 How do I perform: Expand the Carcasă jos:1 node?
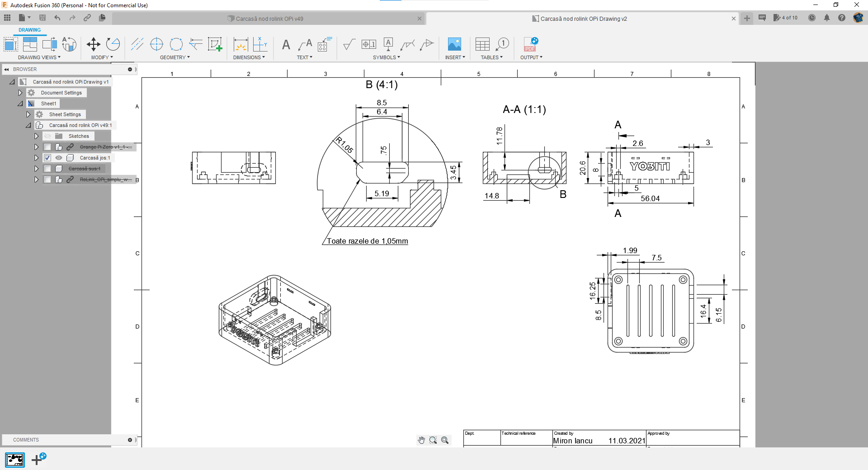(x=36, y=158)
